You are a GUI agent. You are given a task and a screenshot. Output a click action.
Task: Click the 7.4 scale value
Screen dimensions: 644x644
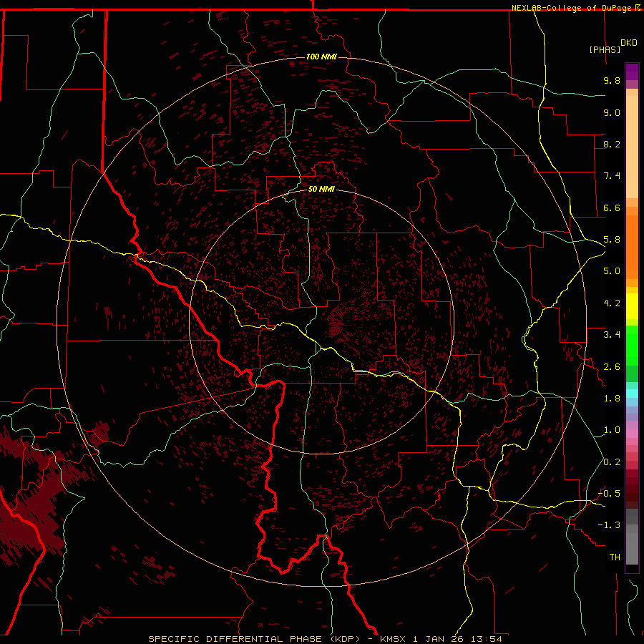coord(612,176)
